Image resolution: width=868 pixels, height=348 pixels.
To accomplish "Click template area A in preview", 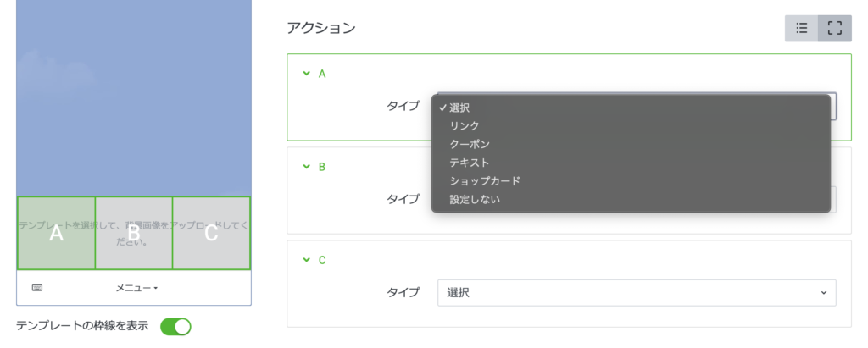I will 56,234.
